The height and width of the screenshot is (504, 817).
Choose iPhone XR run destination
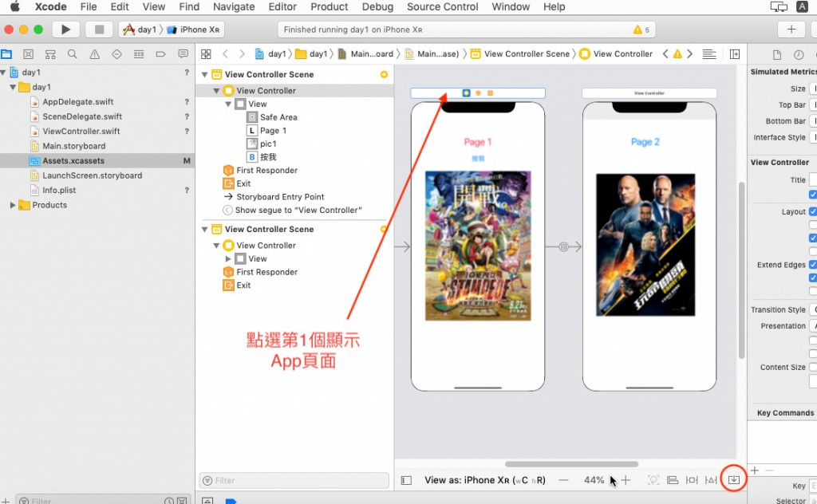(x=194, y=30)
